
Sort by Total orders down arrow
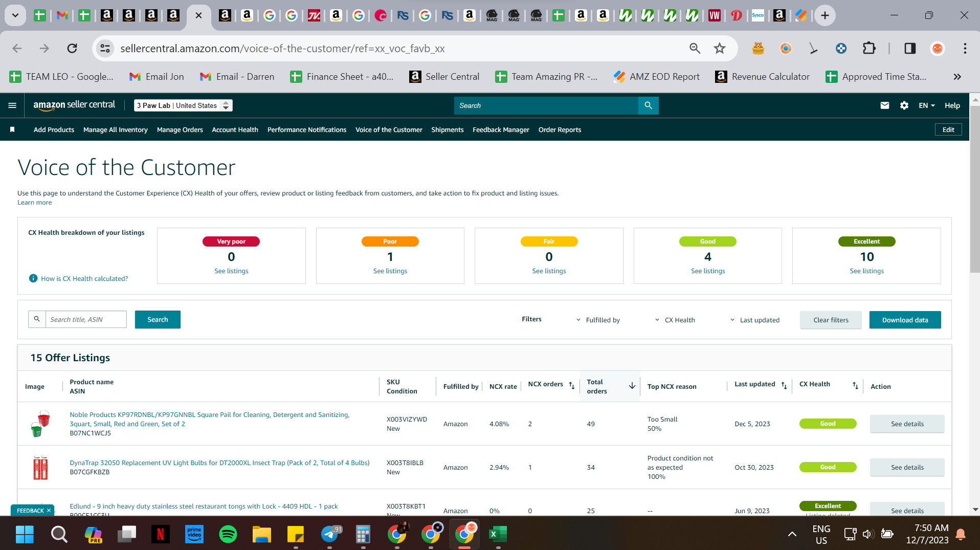[632, 386]
